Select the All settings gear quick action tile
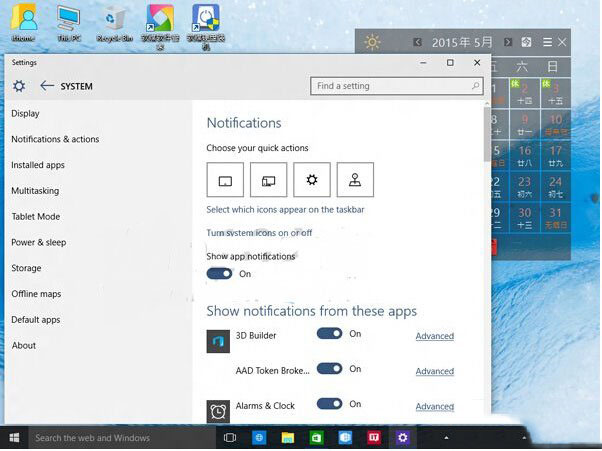The width and height of the screenshot is (602, 451). [312, 180]
